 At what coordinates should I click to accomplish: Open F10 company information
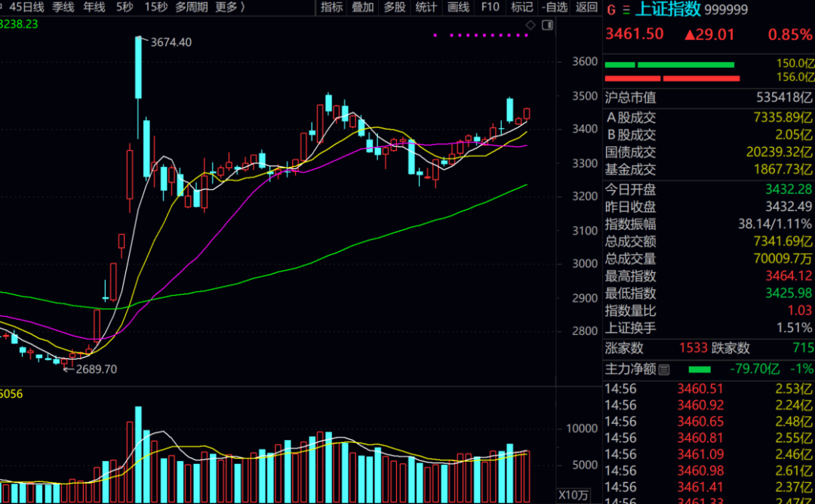(491, 8)
